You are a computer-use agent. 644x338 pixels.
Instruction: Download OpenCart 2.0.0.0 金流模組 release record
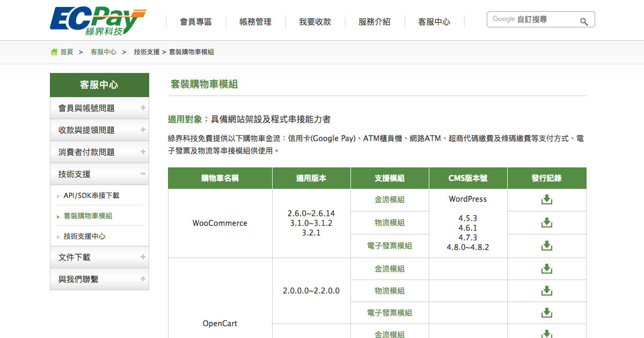tap(546, 269)
